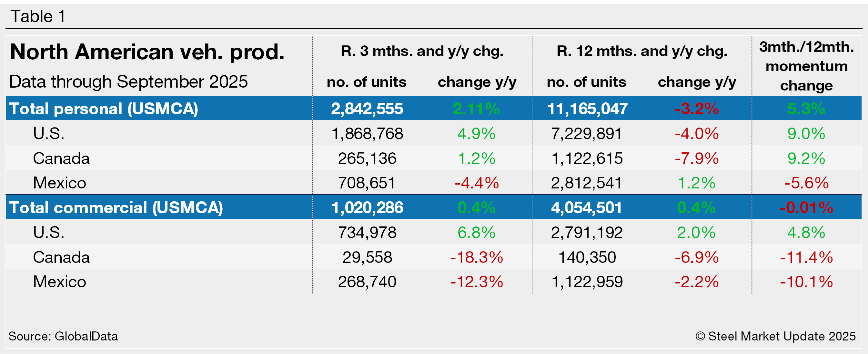Viewport: 868px width, 354px height.
Task: Select the "R. 12 mths. and y/y chg." header
Action: [642, 51]
